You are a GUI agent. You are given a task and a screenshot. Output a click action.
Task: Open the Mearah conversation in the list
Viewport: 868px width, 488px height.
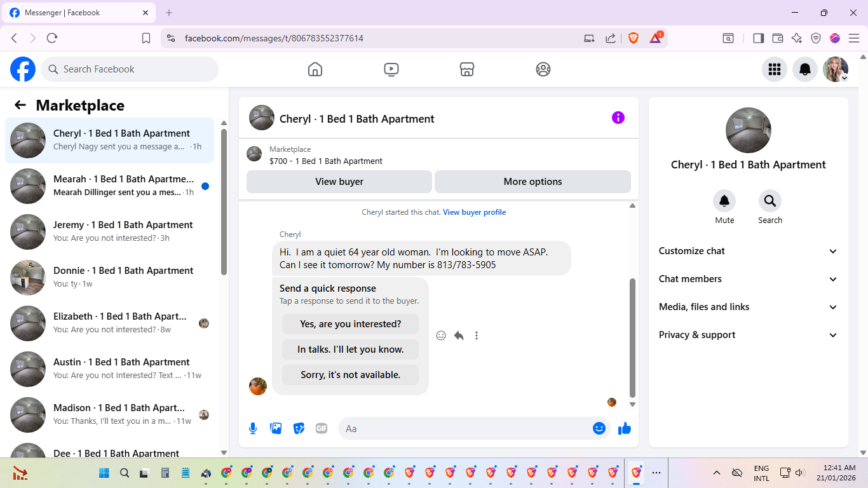[109, 186]
